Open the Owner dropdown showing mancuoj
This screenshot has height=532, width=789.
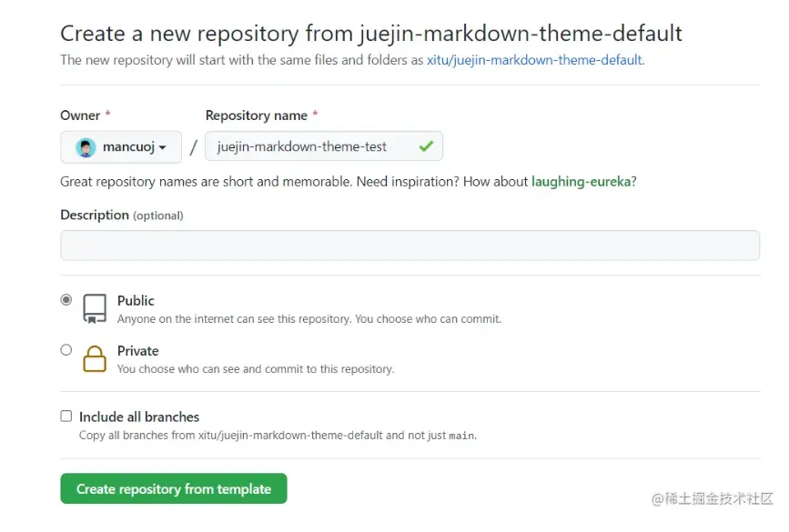click(121, 146)
